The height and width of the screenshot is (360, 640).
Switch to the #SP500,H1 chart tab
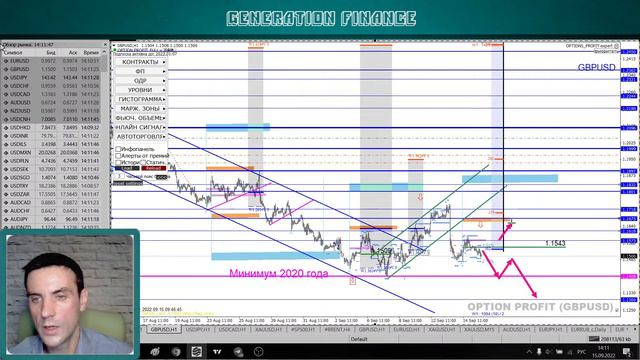pos(303,329)
